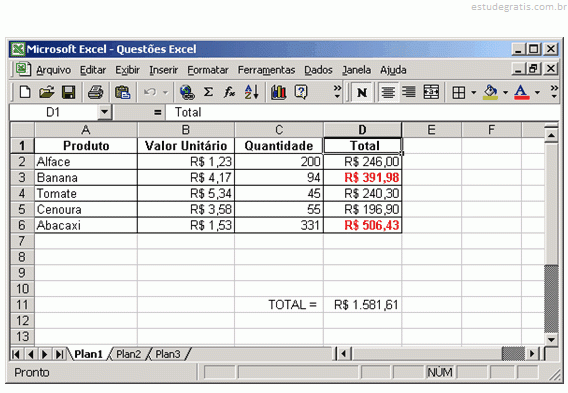The height and width of the screenshot is (393, 568).
Task: Toggle align right button
Action: (409, 92)
